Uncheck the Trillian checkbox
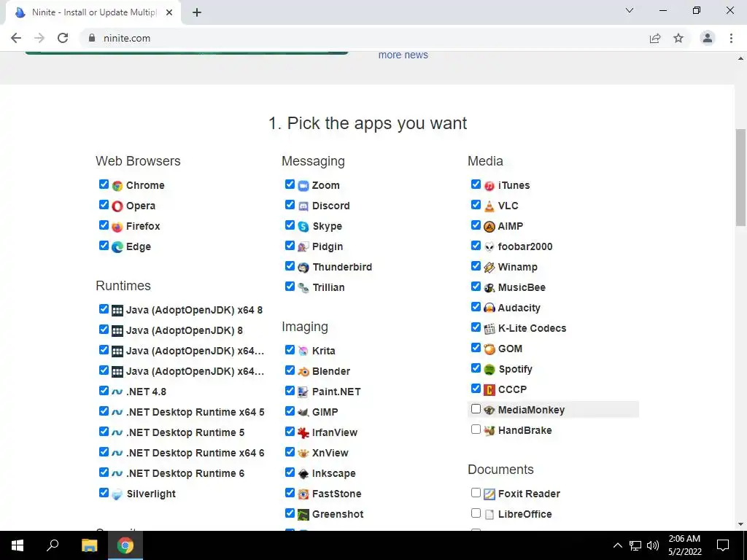 click(x=290, y=287)
